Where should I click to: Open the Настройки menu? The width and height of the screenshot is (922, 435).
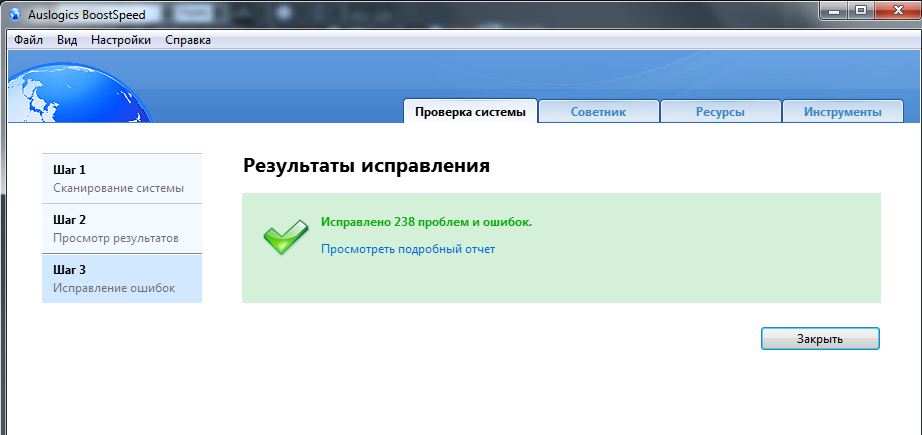(121, 40)
